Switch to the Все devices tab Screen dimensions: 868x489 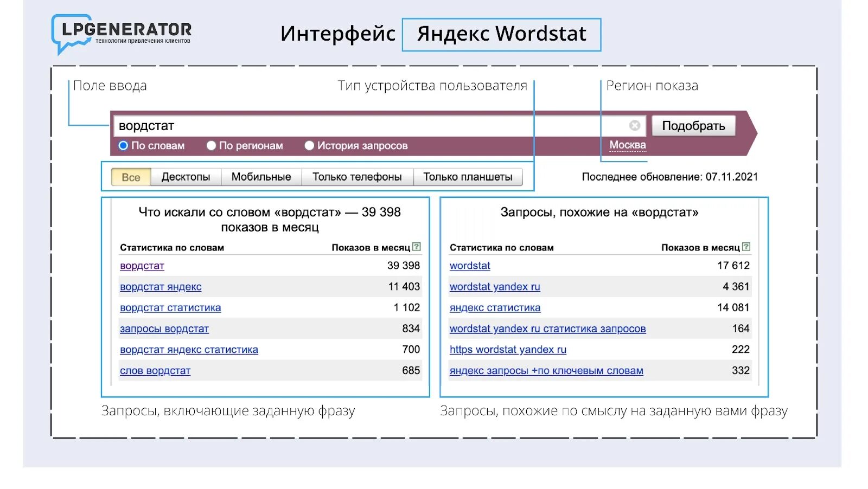(131, 177)
